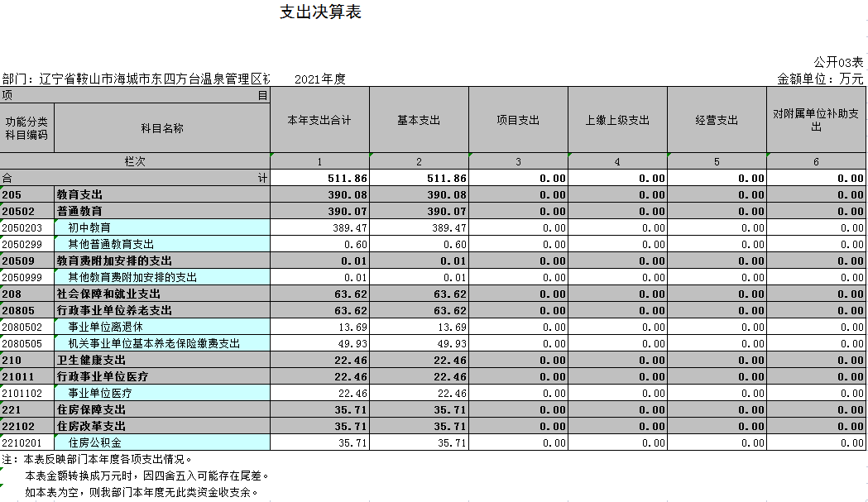Select the 其他普通教育支出 cell
The height and width of the screenshot is (502, 868).
click(x=161, y=245)
